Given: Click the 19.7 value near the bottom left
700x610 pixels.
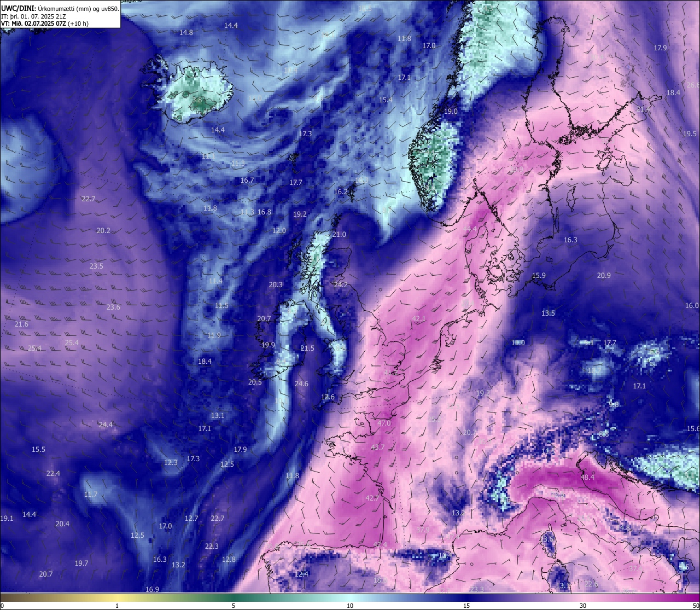Looking at the screenshot, I should tap(81, 563).
